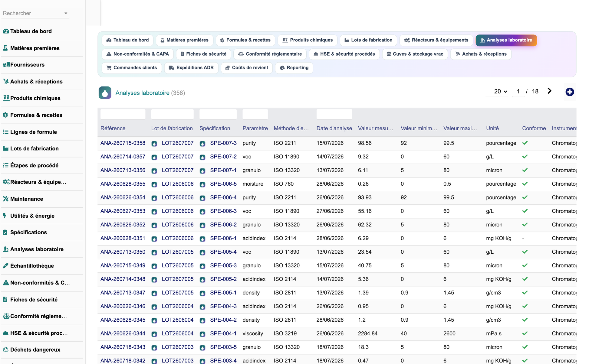Open Non-conformités & CAPA tab
This screenshot has height=364, width=589.
coord(138,54)
